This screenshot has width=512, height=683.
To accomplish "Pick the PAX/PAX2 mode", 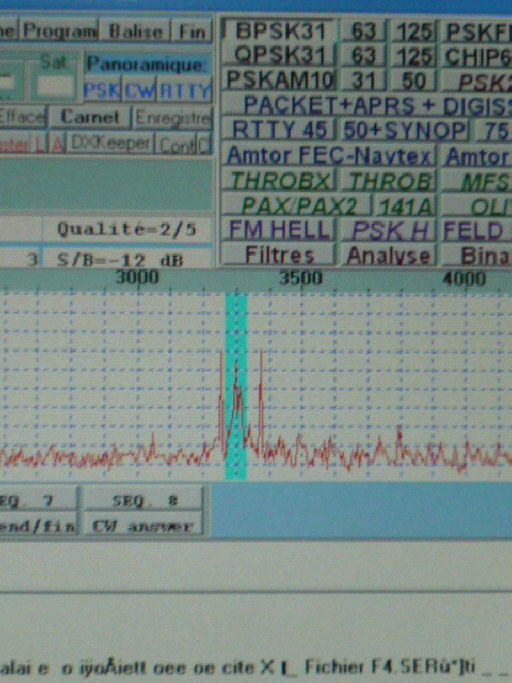I will pyautogui.click(x=297, y=206).
